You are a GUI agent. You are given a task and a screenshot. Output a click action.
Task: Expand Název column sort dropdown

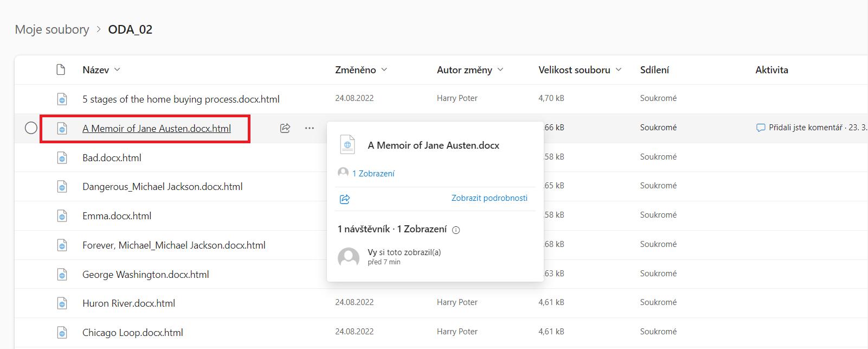(x=118, y=69)
